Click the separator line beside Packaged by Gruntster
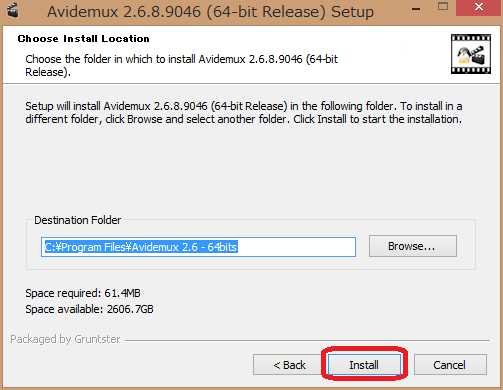 pyautogui.click(x=307, y=340)
